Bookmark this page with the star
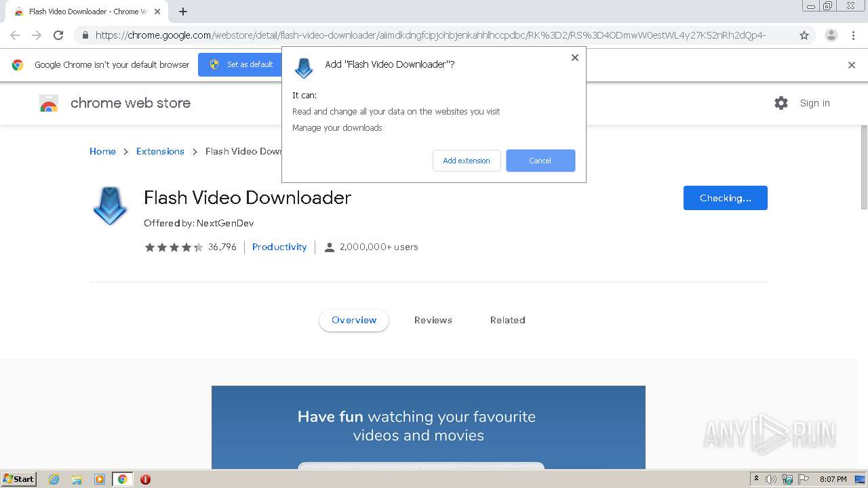This screenshot has height=488, width=868. [x=804, y=35]
